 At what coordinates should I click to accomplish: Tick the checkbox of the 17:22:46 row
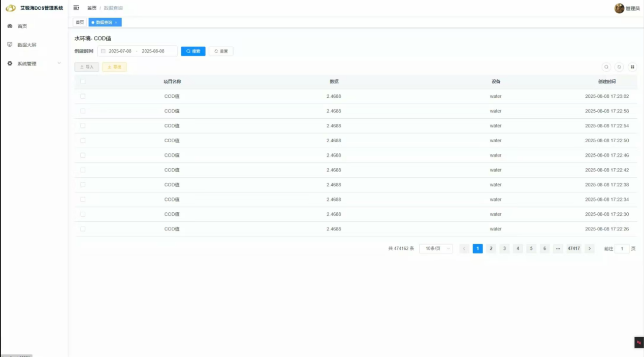coord(83,155)
